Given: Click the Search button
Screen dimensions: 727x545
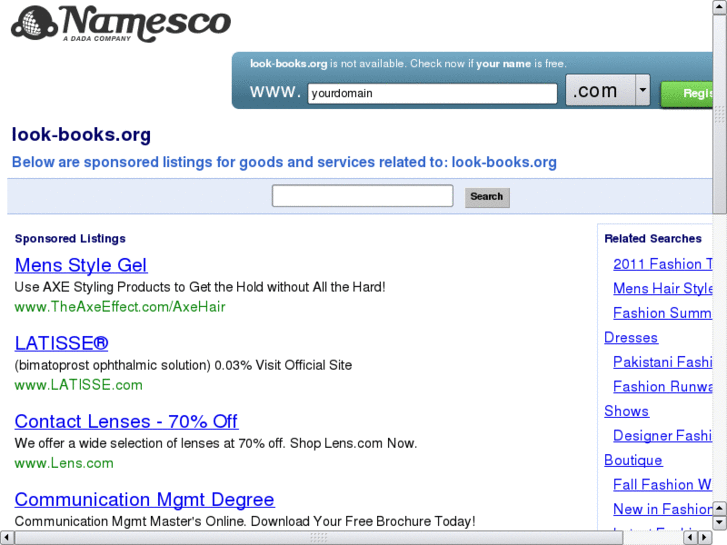Looking at the screenshot, I should 487,197.
